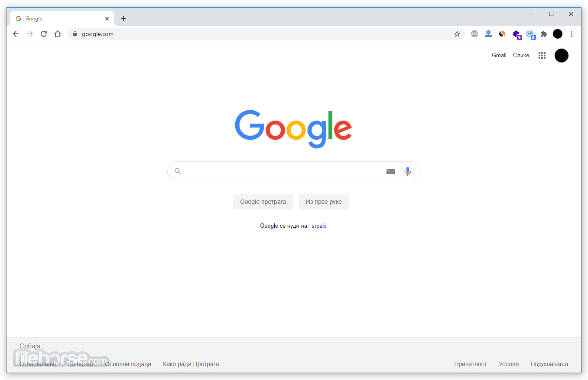This screenshot has height=380, width=588.
Task: Start voice search with the microphone
Action: tap(407, 171)
